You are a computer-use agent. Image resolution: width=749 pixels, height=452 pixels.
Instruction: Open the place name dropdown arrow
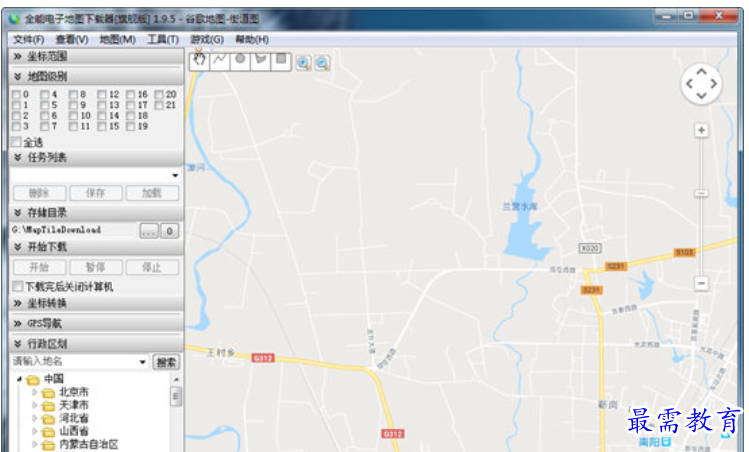pyautogui.click(x=142, y=362)
